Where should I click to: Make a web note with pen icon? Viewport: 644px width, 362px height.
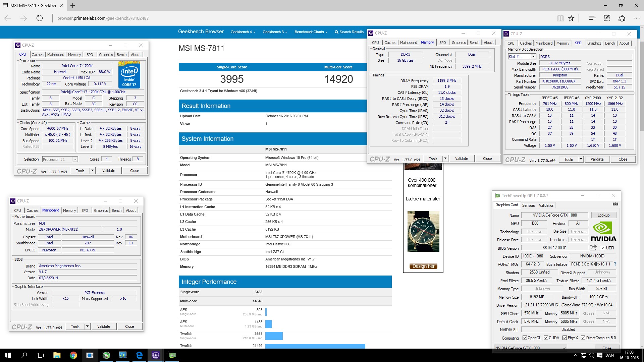tap(607, 18)
